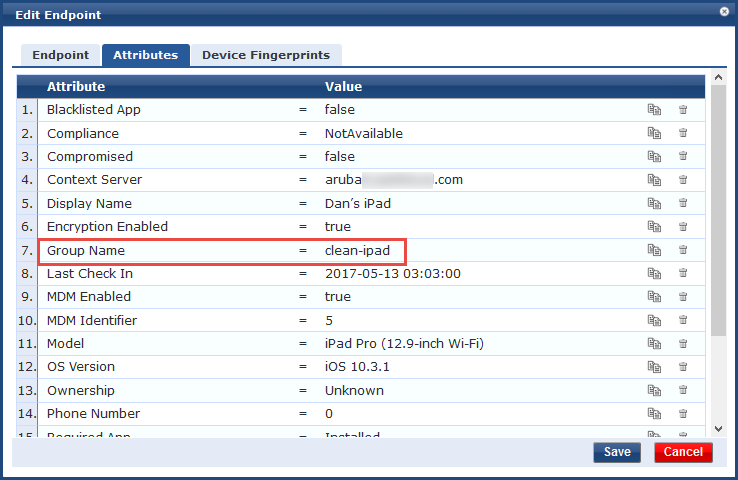Select the Dan's iPad display name value

point(358,203)
